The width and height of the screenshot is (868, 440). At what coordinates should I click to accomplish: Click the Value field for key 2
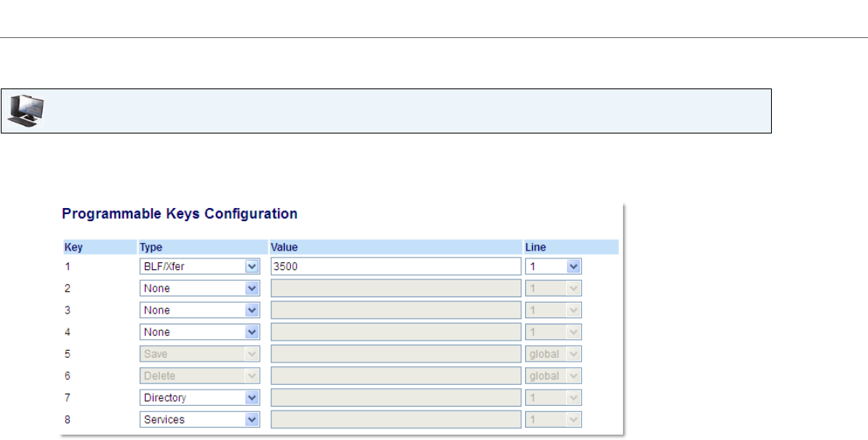pyautogui.click(x=396, y=289)
